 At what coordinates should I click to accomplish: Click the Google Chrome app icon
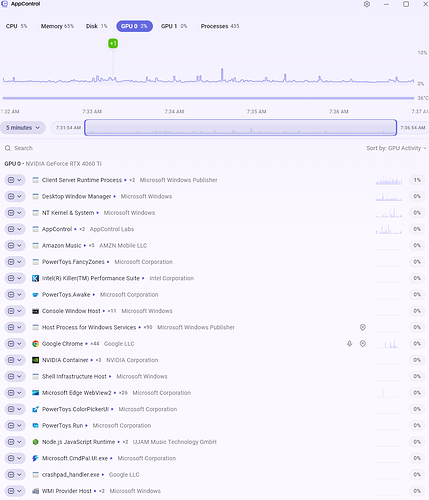(35, 344)
